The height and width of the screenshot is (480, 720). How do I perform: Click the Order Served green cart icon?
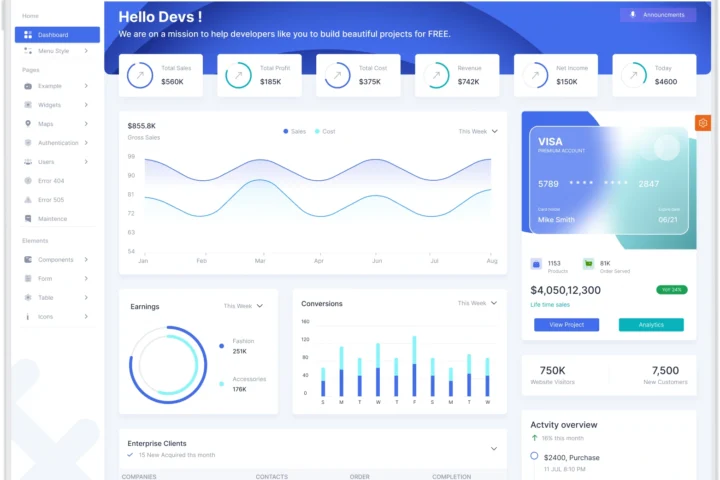tap(589, 264)
